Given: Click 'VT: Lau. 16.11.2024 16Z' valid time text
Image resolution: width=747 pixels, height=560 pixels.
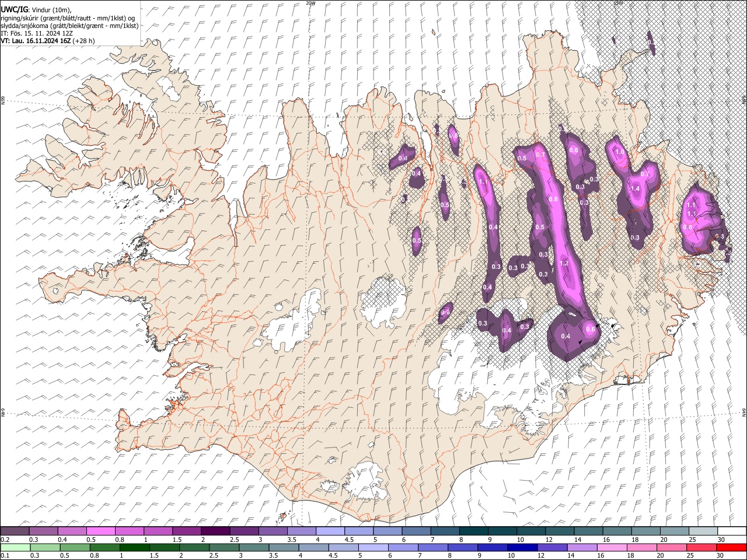Looking at the screenshot, I should tap(36, 41).
